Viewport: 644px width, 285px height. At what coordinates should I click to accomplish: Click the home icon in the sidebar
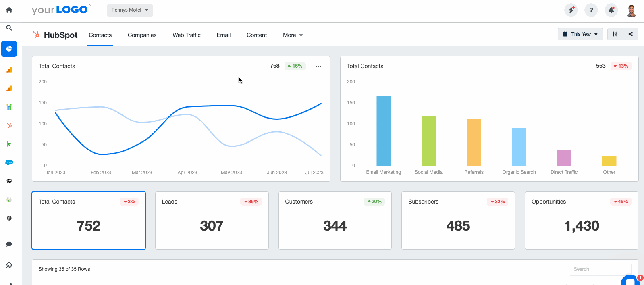coord(9,10)
